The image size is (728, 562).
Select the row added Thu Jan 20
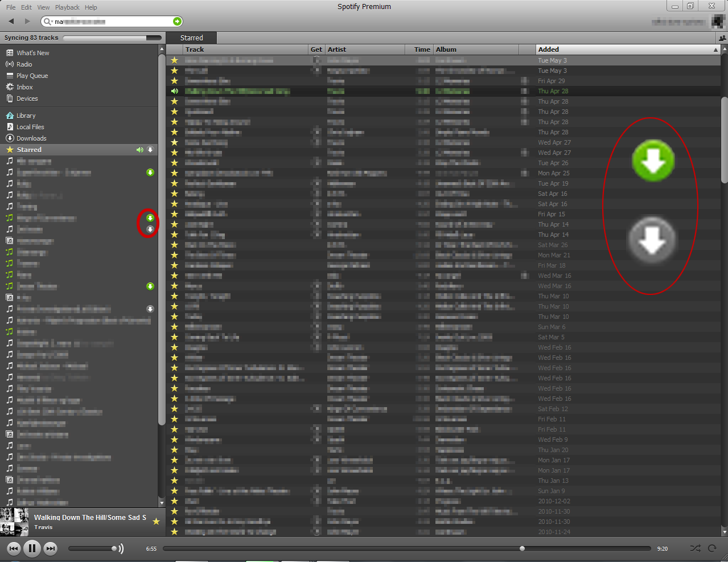tap(443, 450)
